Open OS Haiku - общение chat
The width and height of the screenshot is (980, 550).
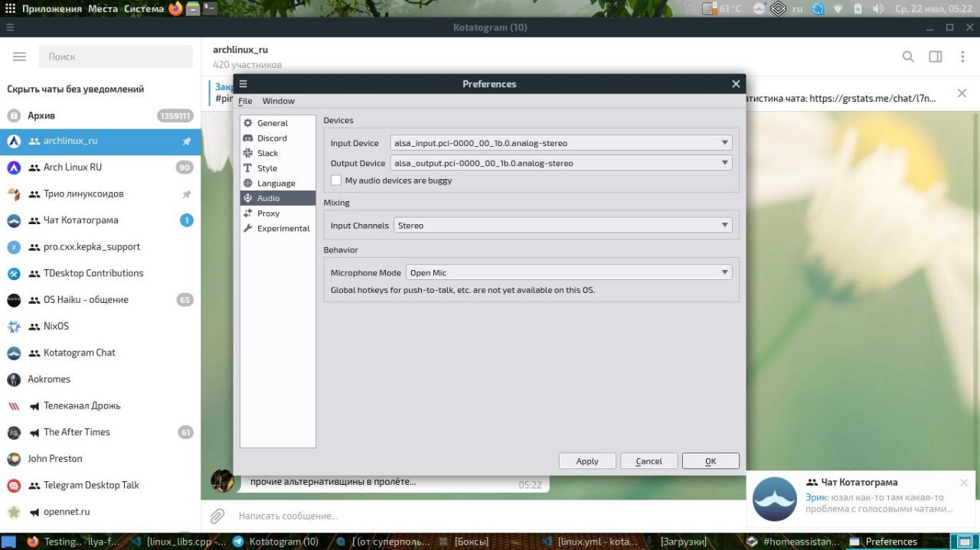(100, 300)
